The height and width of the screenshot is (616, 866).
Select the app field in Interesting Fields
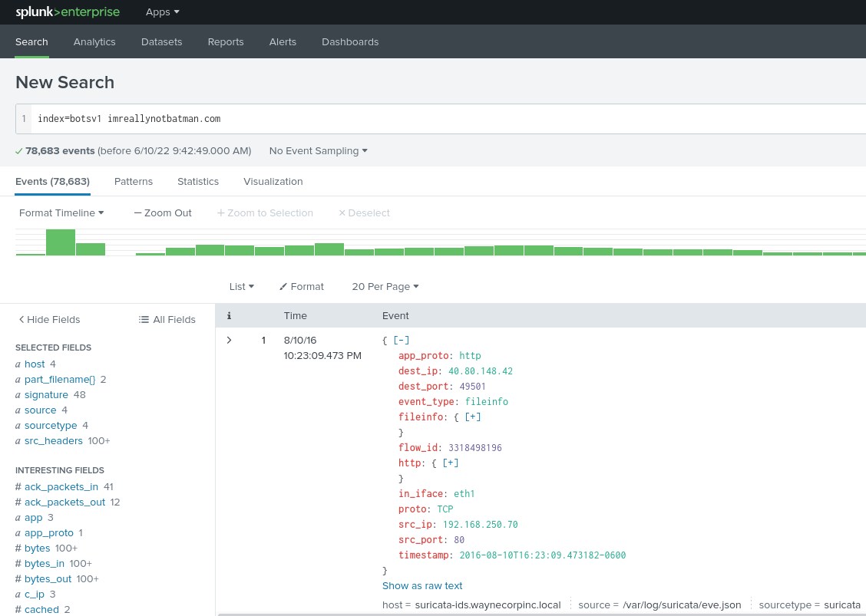point(33,518)
